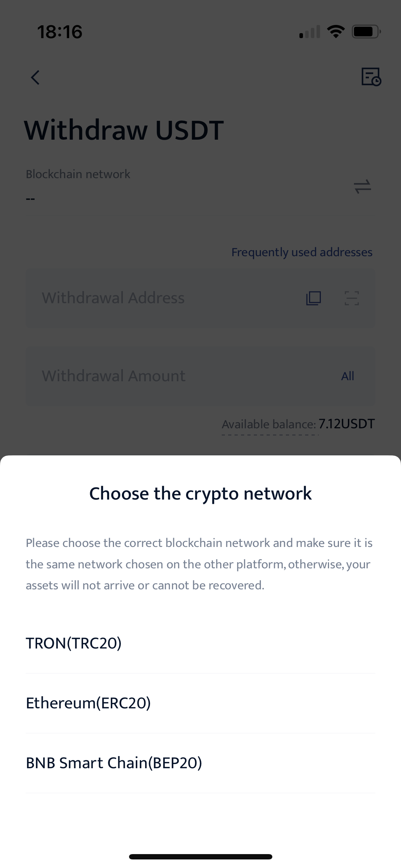
Task: Tap the Wi-Fi status icon
Action: click(336, 32)
